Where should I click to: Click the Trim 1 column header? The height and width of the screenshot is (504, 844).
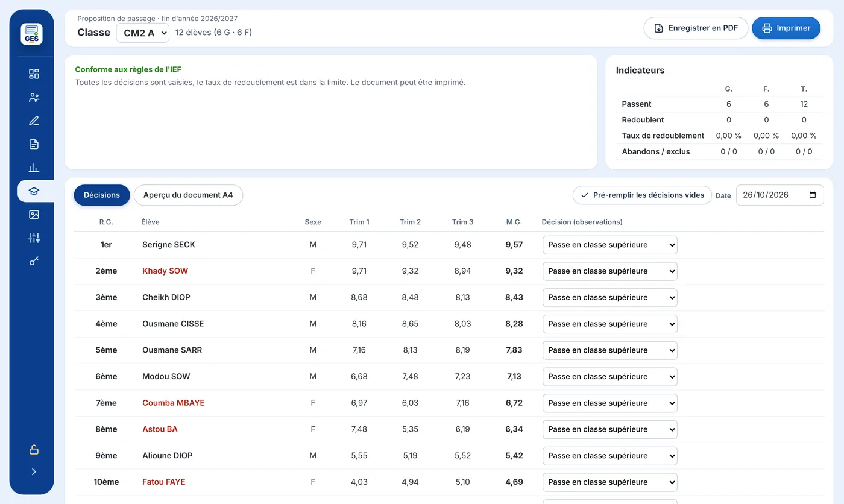[x=359, y=222]
